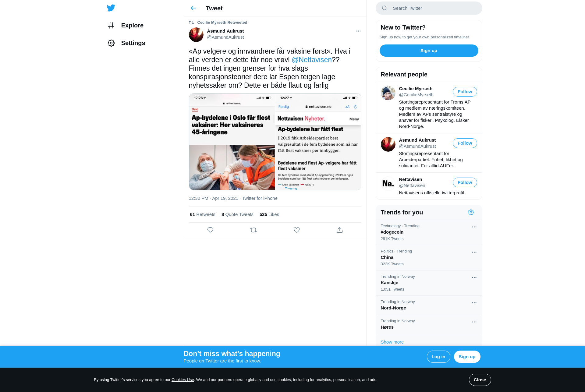
Task: Open Settings in the left sidebar
Action: pos(126,43)
